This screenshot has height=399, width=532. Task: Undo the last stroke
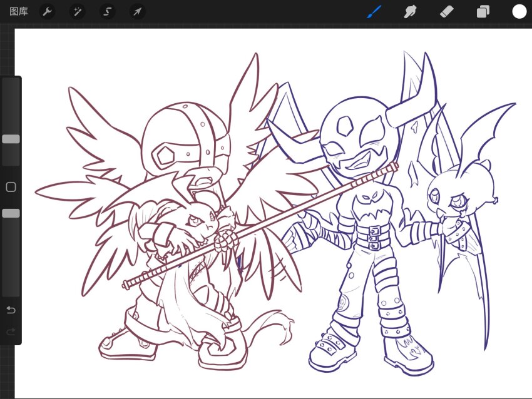tap(11, 310)
